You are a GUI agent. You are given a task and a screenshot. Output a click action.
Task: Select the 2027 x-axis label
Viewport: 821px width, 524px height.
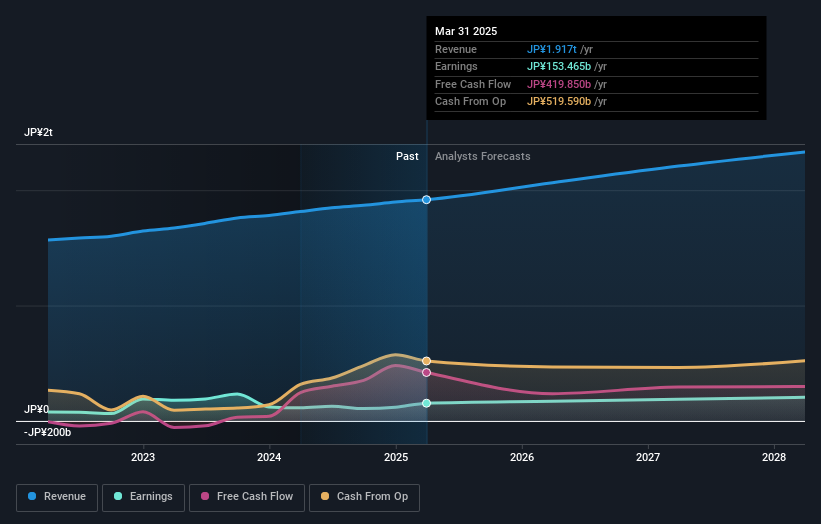648,457
